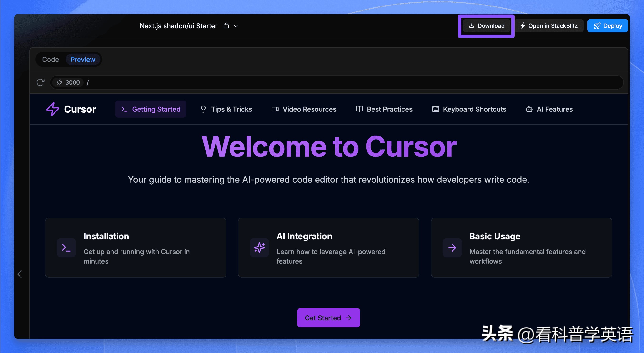Click Open in StackBlitz button
This screenshot has height=353, width=644.
[549, 26]
